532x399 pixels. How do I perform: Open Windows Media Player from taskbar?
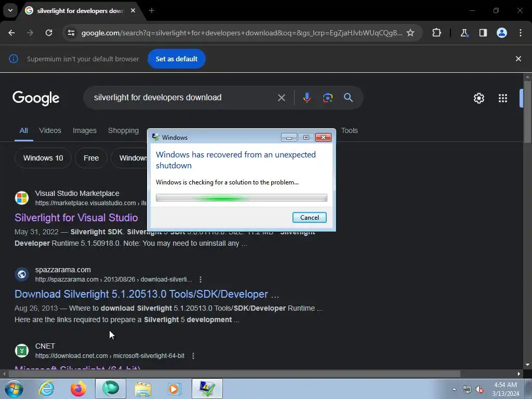(175, 389)
